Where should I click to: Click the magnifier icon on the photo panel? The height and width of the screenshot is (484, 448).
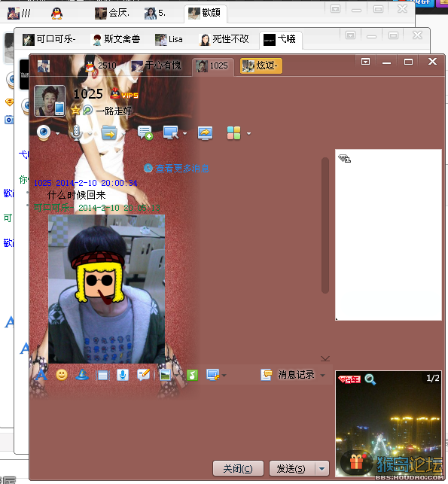[x=370, y=379]
